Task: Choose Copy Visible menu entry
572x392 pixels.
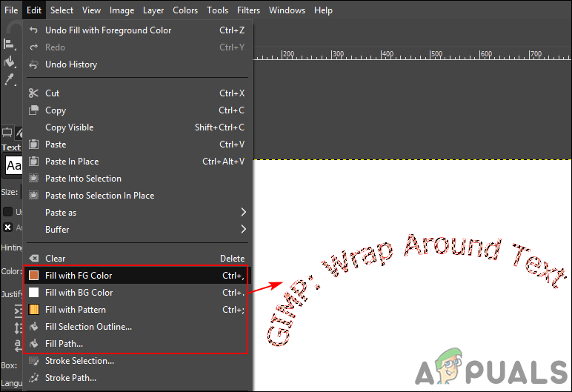Action: (137, 127)
